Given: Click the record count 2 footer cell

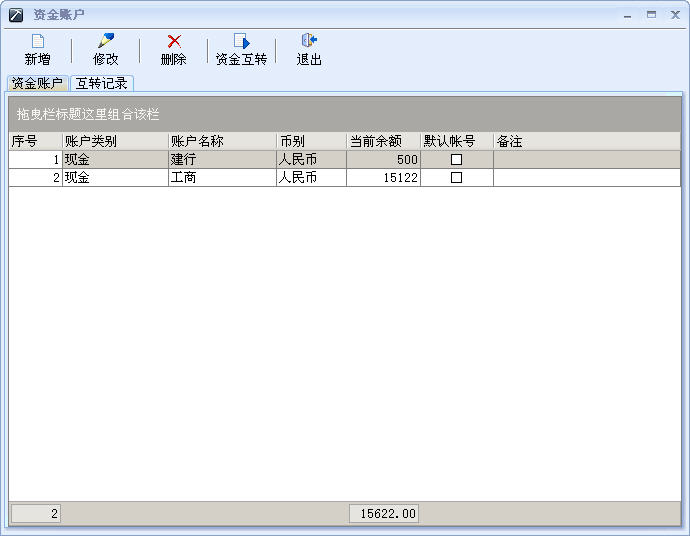Looking at the screenshot, I should (x=36, y=514).
